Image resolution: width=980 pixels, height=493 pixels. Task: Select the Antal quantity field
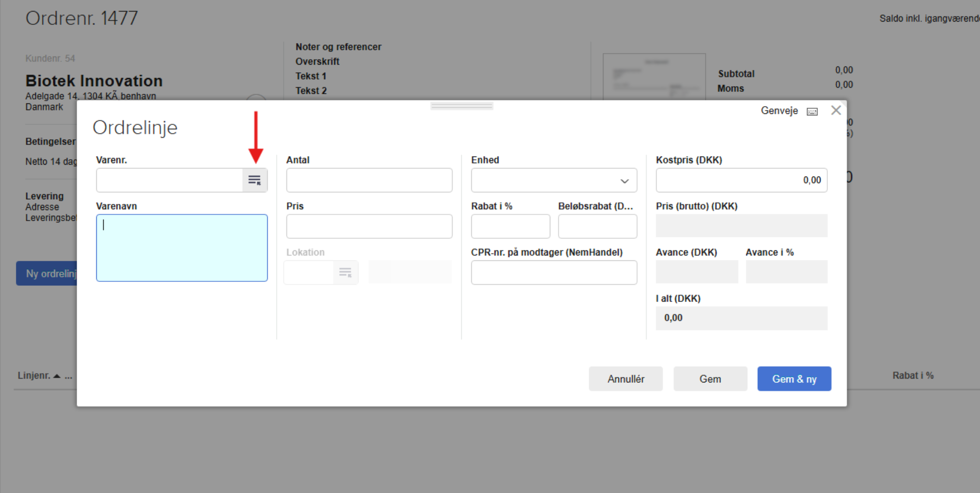coord(369,180)
